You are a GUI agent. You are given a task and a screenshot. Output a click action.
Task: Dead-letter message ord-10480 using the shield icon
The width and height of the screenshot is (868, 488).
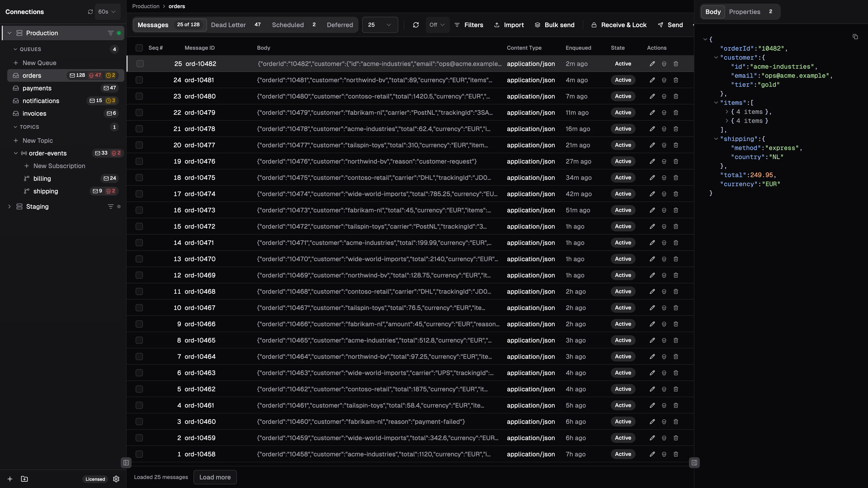[x=664, y=96]
